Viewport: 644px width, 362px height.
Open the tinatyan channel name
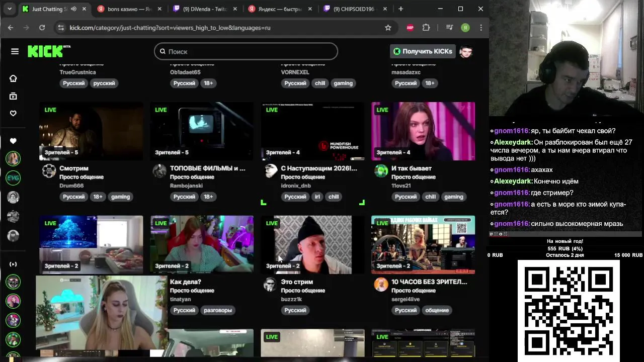click(x=181, y=299)
